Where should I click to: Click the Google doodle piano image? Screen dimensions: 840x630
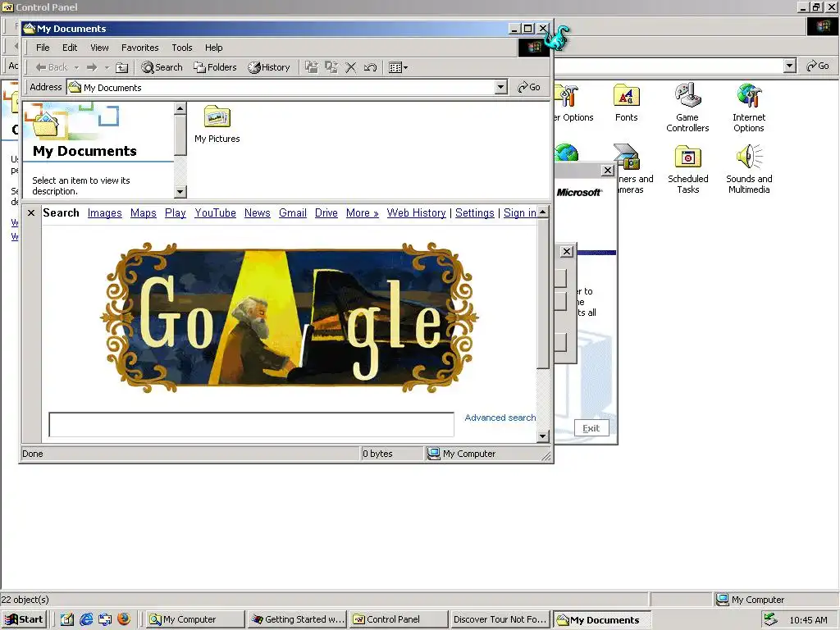[x=290, y=317]
